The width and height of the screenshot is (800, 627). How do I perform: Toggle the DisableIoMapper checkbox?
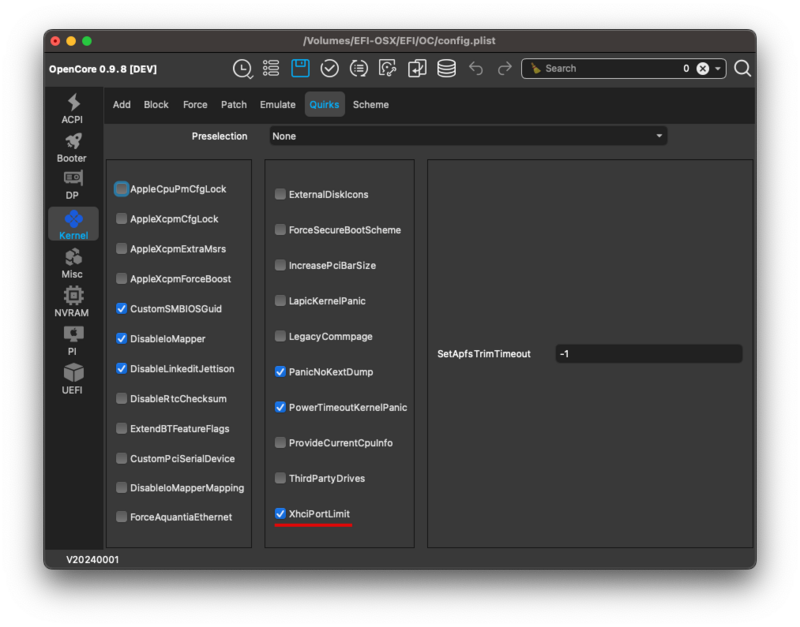(x=122, y=339)
